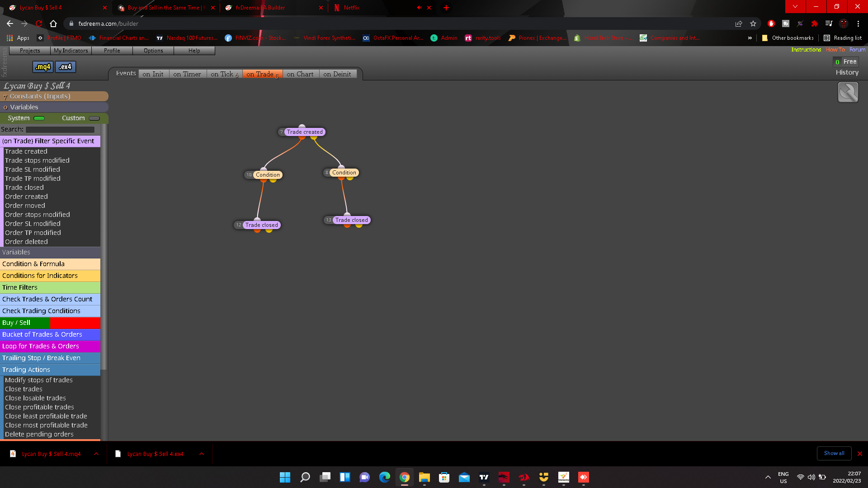The height and width of the screenshot is (488, 868).
Task: Expand Constants (Inputs) section
Action: [x=54, y=96]
